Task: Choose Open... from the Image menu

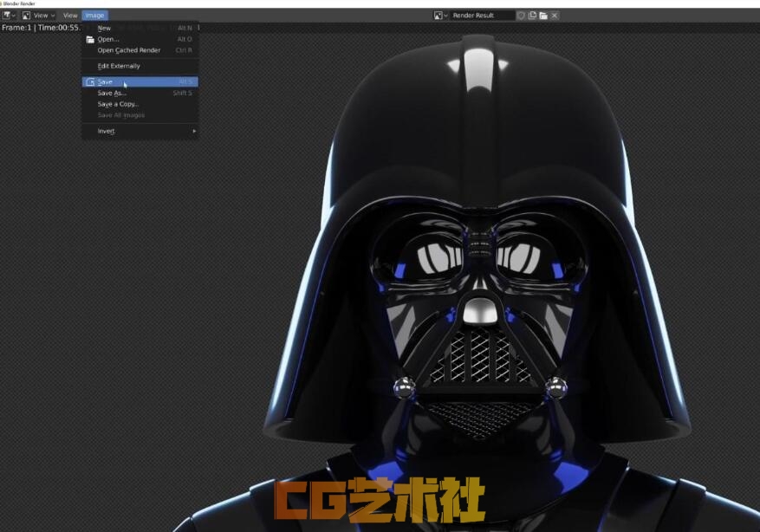Action: 140,39
